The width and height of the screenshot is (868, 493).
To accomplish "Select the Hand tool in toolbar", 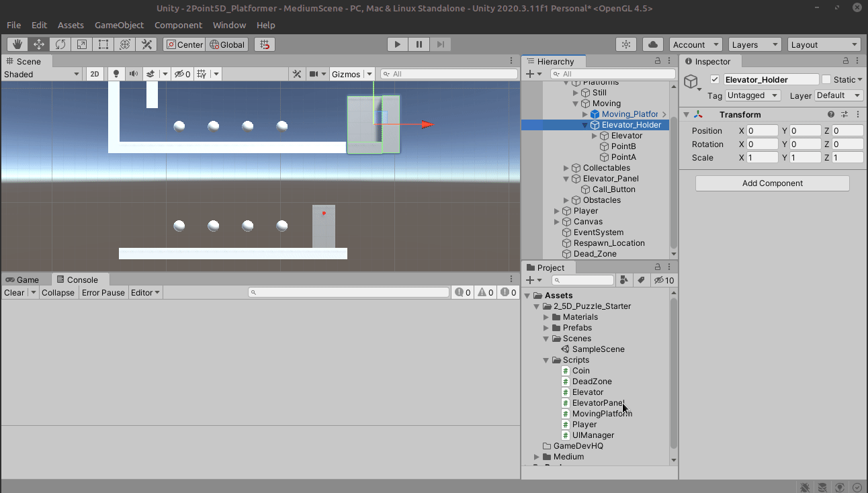I will tap(17, 44).
